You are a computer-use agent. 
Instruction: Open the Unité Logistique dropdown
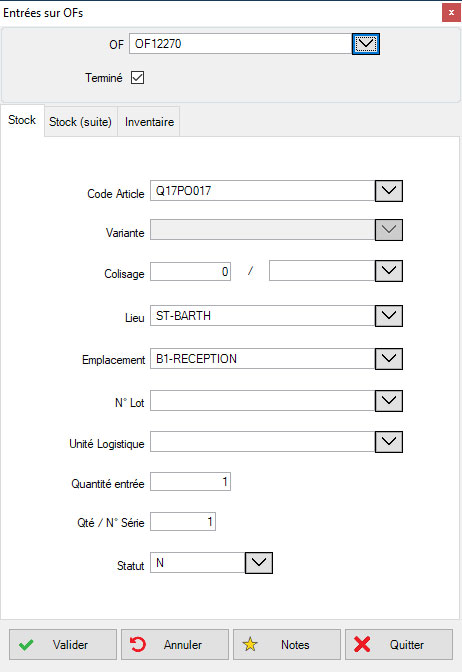(x=389, y=442)
